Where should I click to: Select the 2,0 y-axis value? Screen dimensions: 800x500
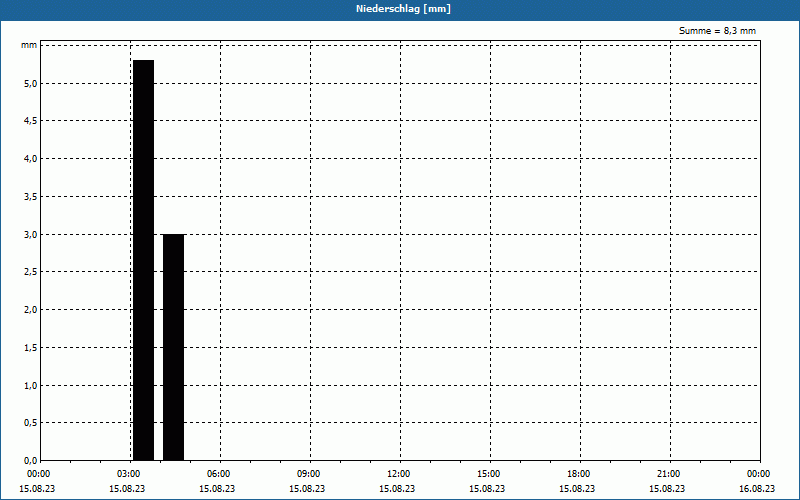click(31, 310)
